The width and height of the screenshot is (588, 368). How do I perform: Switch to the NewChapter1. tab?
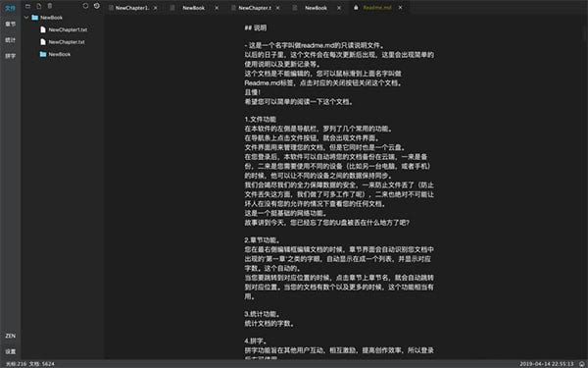(131, 8)
